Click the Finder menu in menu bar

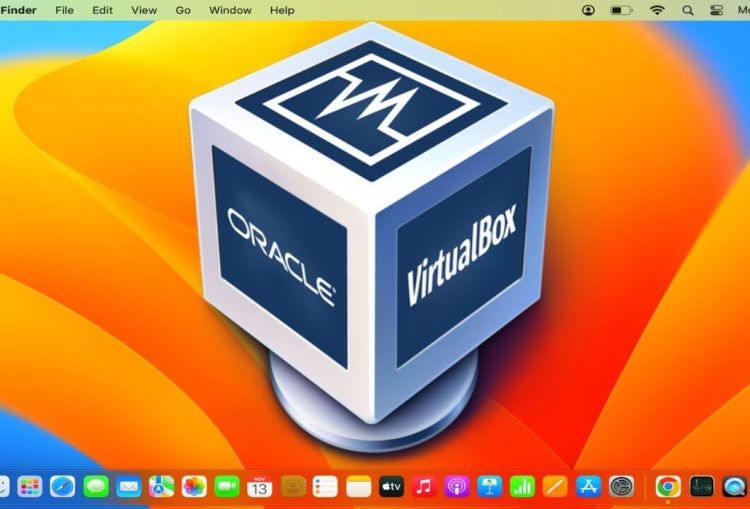18,10
